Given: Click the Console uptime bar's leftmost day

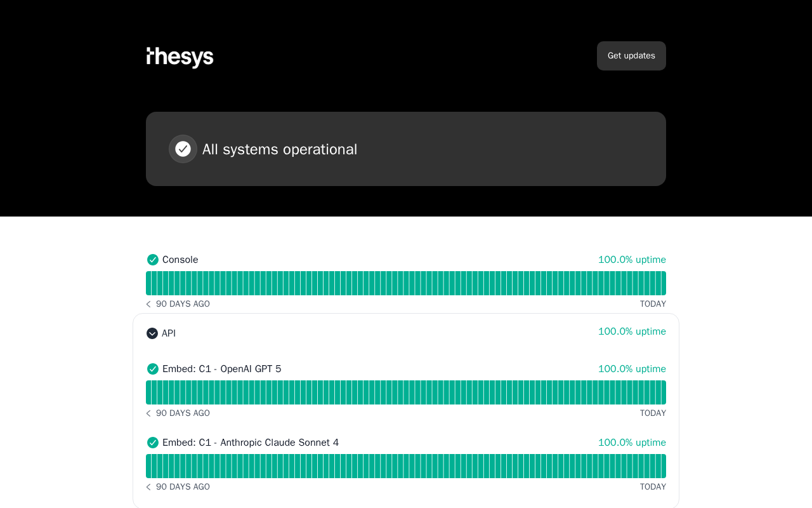Looking at the screenshot, I should 148,283.
